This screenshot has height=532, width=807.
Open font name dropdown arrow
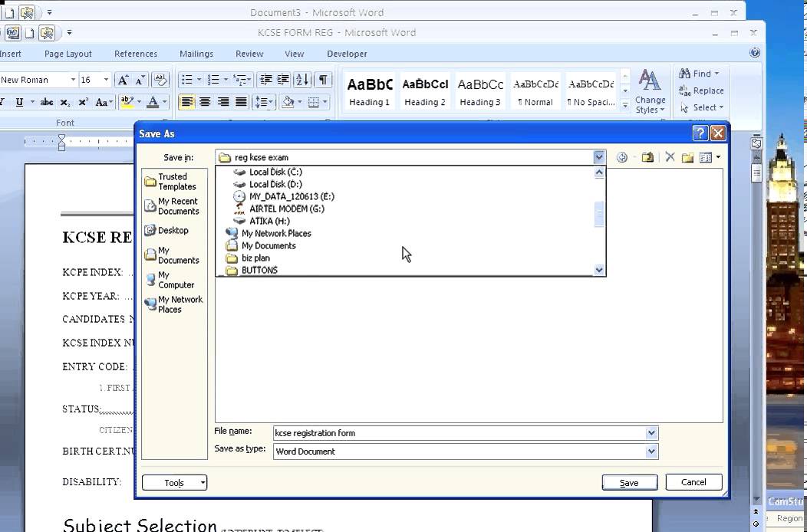(x=73, y=80)
